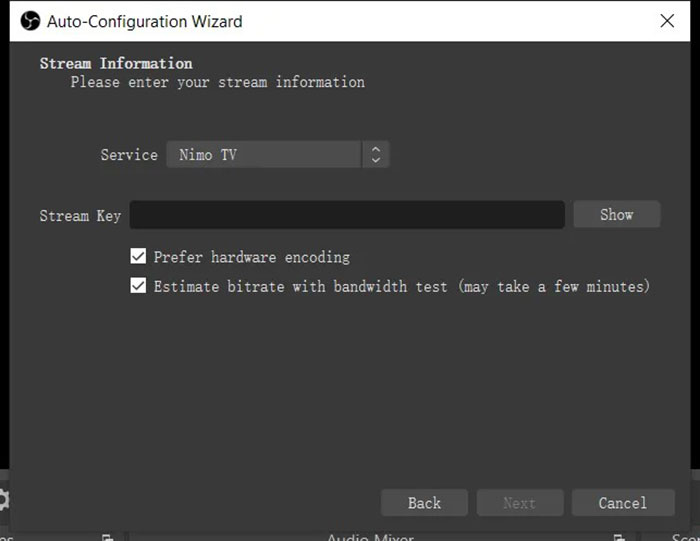Click the Stream Key label

(80, 215)
